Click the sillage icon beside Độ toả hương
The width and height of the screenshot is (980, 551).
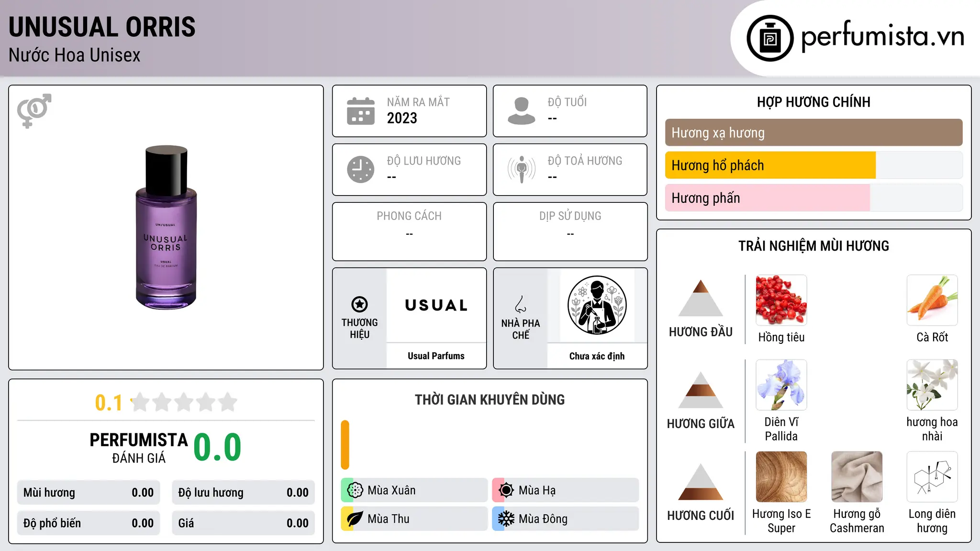(522, 169)
